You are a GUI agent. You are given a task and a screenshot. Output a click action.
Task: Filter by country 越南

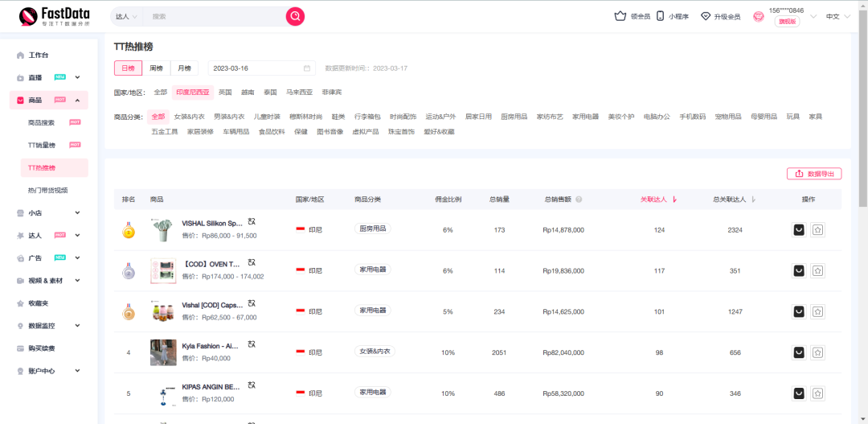tap(248, 93)
